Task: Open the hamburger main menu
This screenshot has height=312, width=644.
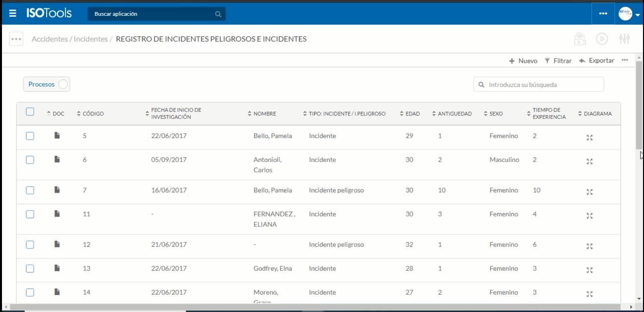Action: [12, 13]
